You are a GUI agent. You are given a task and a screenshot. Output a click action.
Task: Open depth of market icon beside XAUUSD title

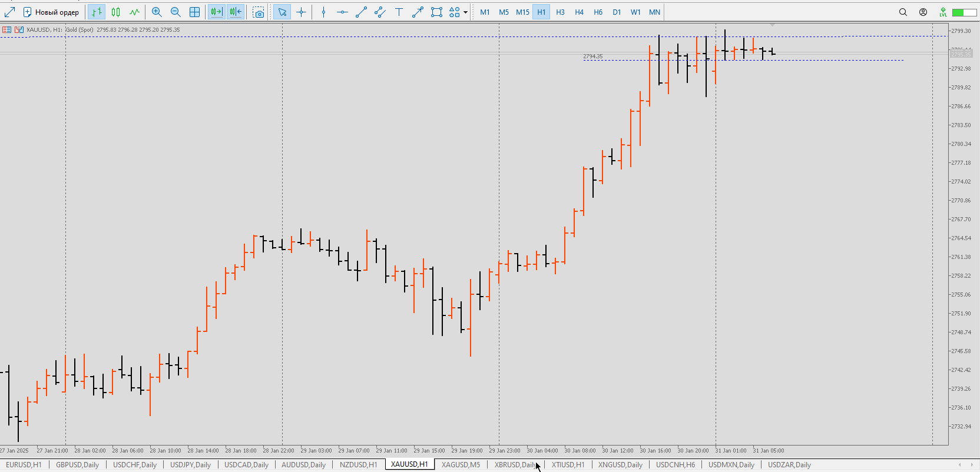tap(19, 29)
